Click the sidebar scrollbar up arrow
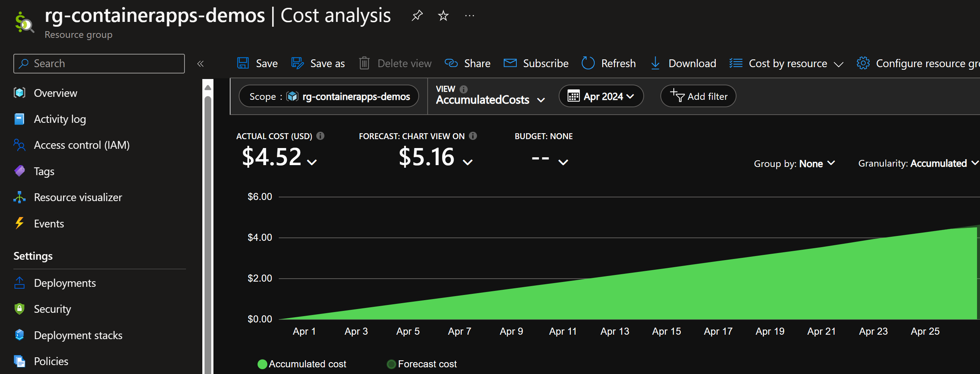 [208, 88]
